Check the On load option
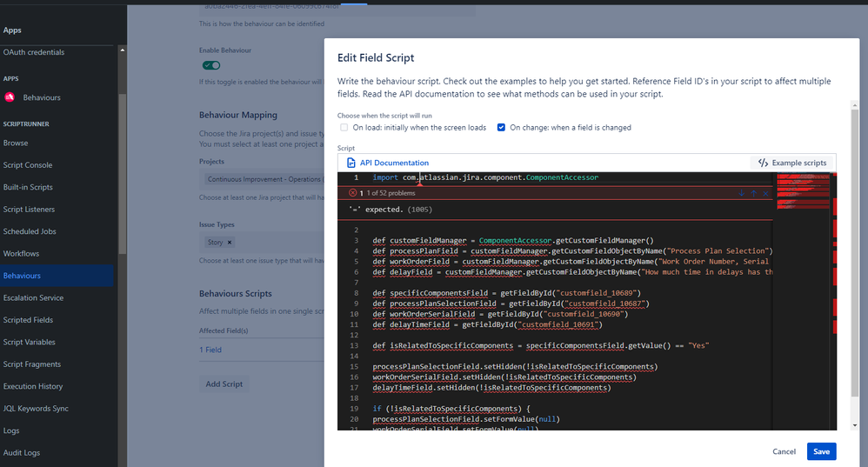This screenshot has height=467, width=868. 344,127
